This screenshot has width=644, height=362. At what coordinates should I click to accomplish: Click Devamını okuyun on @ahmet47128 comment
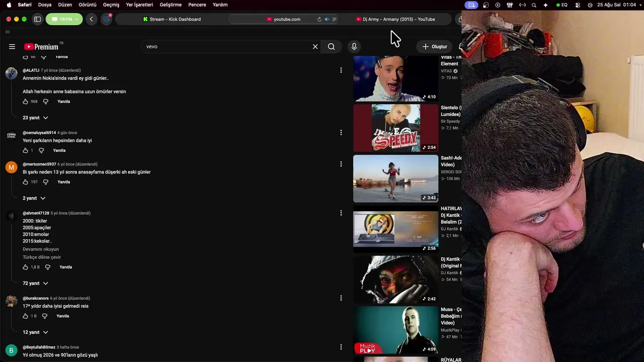tap(41, 249)
